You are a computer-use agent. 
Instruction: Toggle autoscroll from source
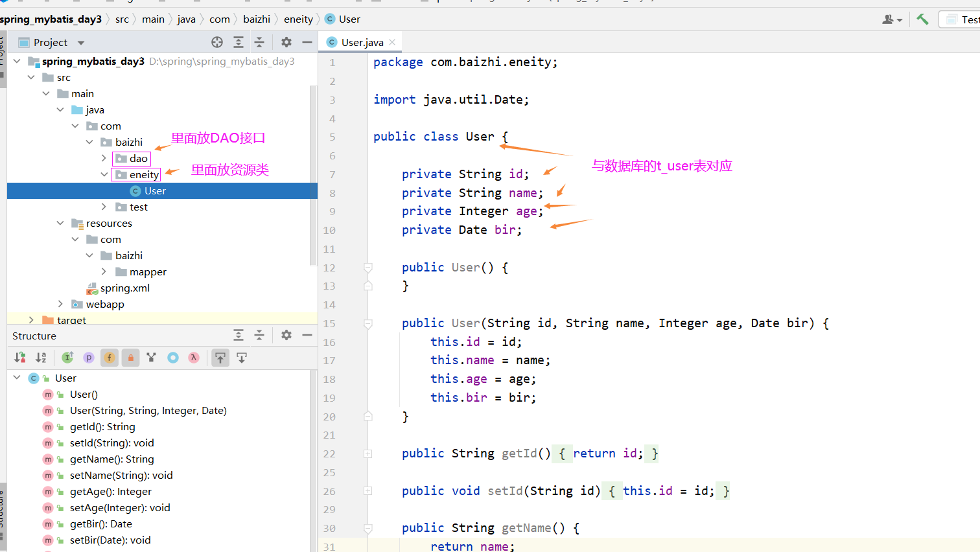click(242, 358)
